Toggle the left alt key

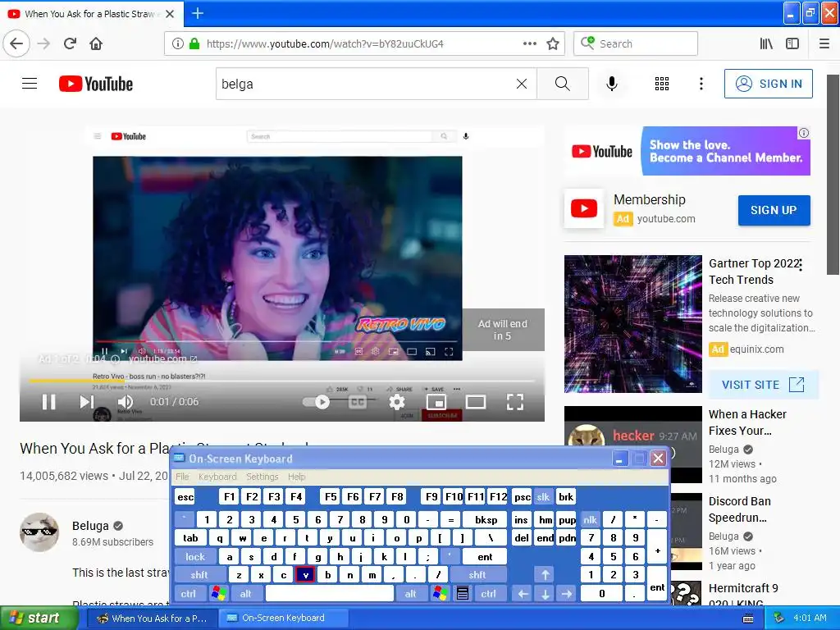point(246,594)
